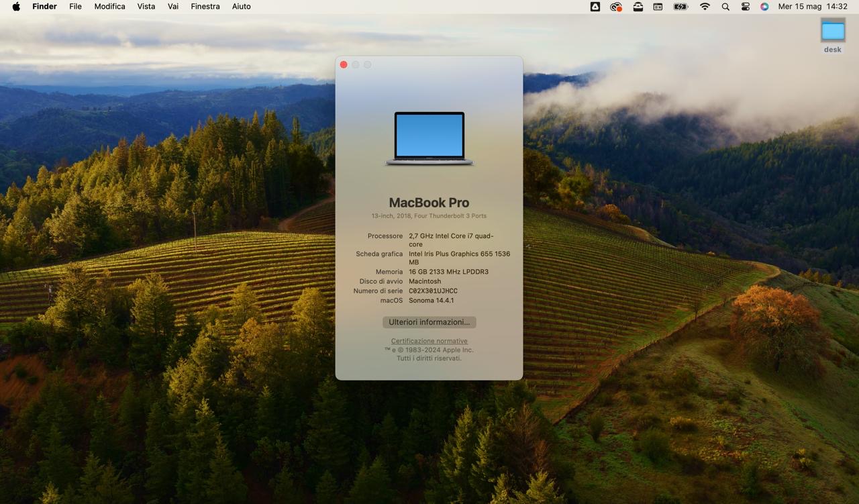
Task: Click the Processore label
Action: point(385,236)
